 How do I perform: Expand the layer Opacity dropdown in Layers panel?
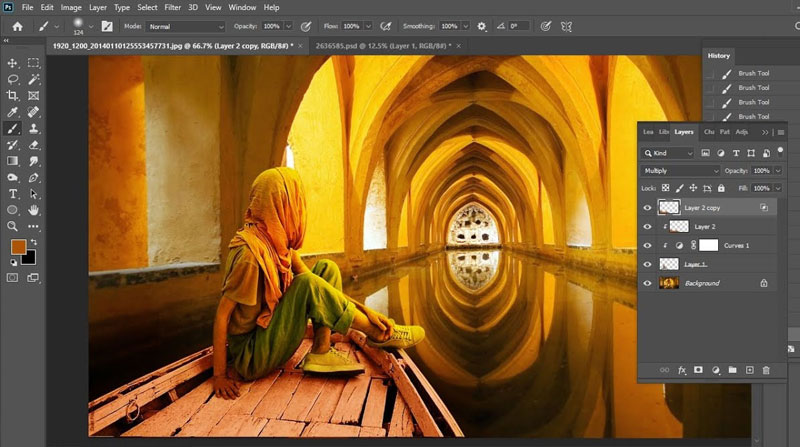[778, 170]
